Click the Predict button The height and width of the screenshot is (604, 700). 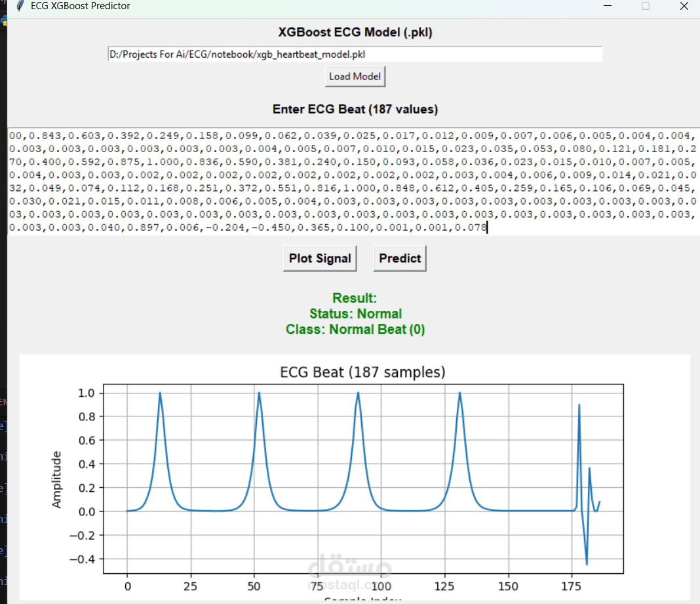click(399, 258)
